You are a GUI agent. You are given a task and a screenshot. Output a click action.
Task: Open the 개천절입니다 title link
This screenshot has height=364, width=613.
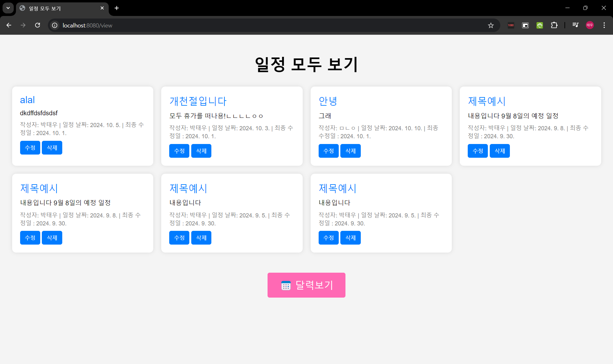click(x=198, y=101)
